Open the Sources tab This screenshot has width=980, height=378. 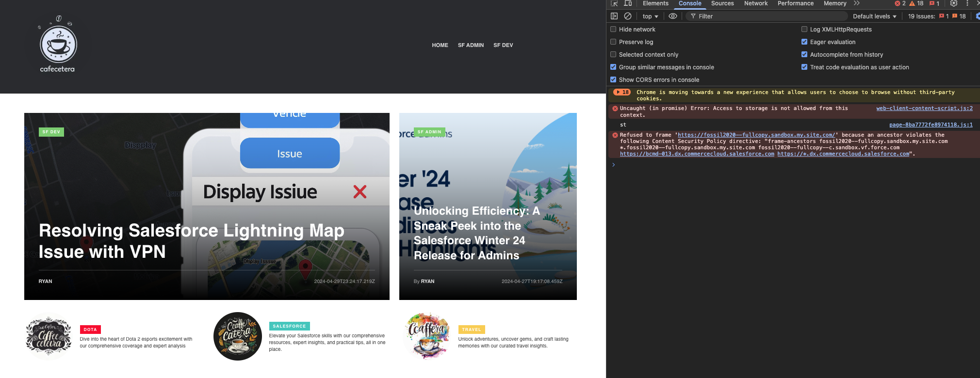click(x=722, y=3)
